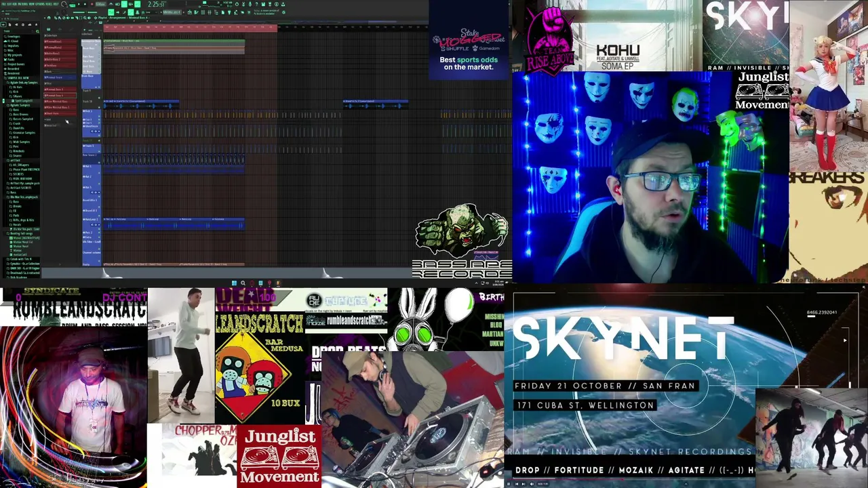
Task: Click the Browser view icon in toolbar
Action: (215, 12)
